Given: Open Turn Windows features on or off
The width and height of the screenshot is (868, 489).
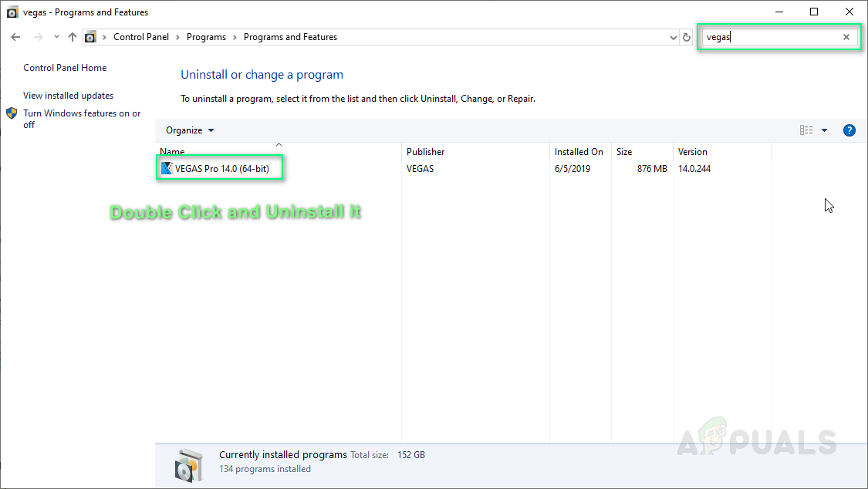Looking at the screenshot, I should pyautogui.click(x=82, y=119).
